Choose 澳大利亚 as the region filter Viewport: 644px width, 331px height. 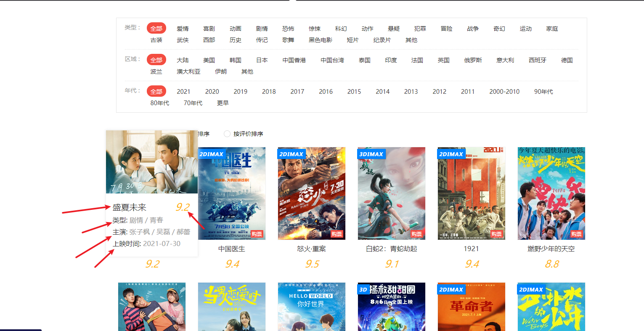pos(188,71)
